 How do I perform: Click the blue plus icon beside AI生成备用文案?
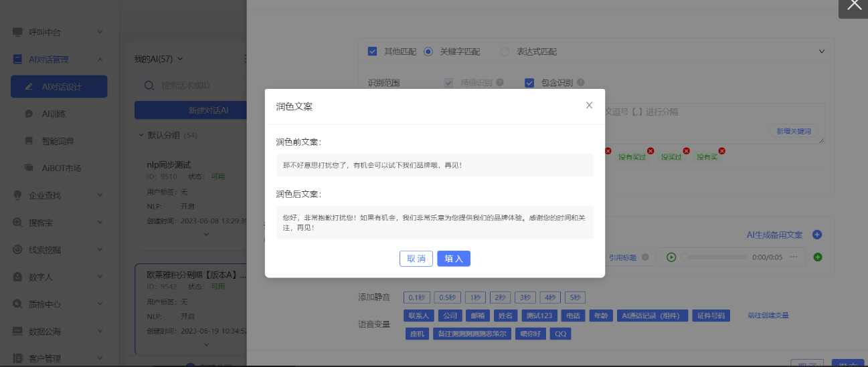point(816,235)
